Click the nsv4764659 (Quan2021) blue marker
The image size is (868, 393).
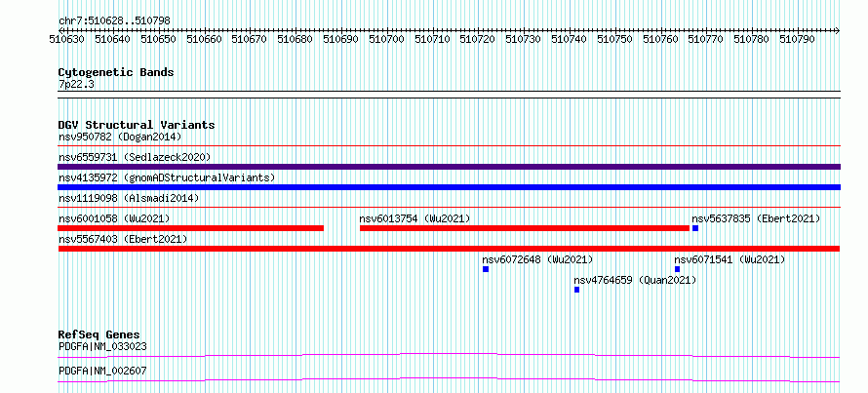[576, 290]
